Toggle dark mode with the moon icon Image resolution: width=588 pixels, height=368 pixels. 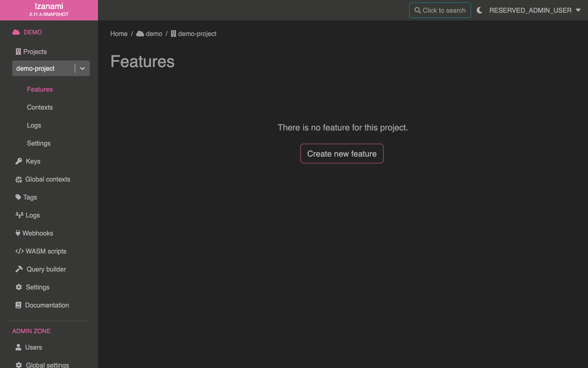[x=480, y=10]
